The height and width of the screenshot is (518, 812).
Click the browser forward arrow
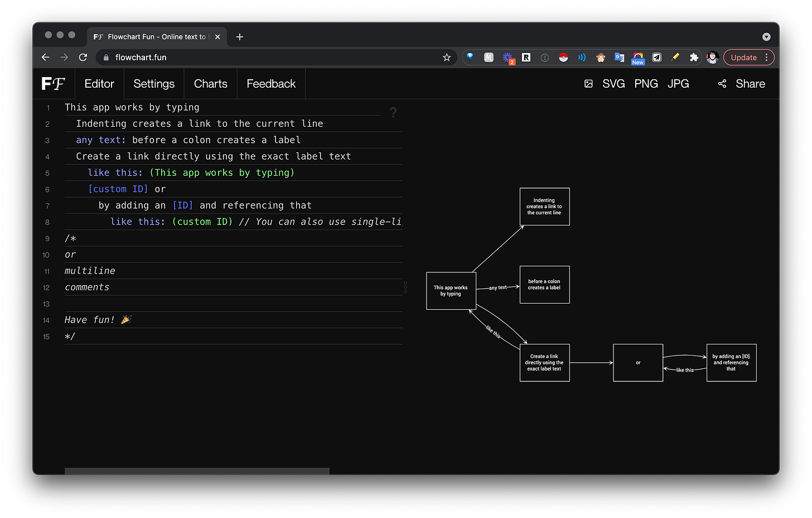point(64,57)
